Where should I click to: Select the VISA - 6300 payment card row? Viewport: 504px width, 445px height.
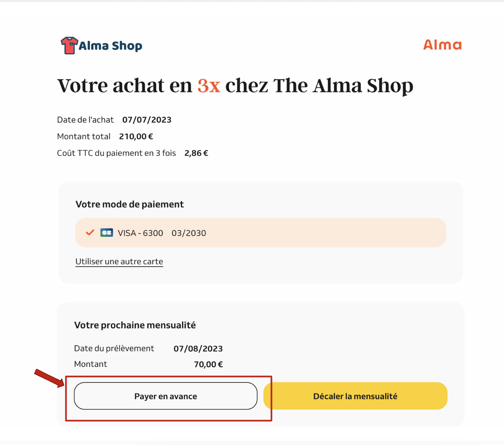(x=261, y=233)
